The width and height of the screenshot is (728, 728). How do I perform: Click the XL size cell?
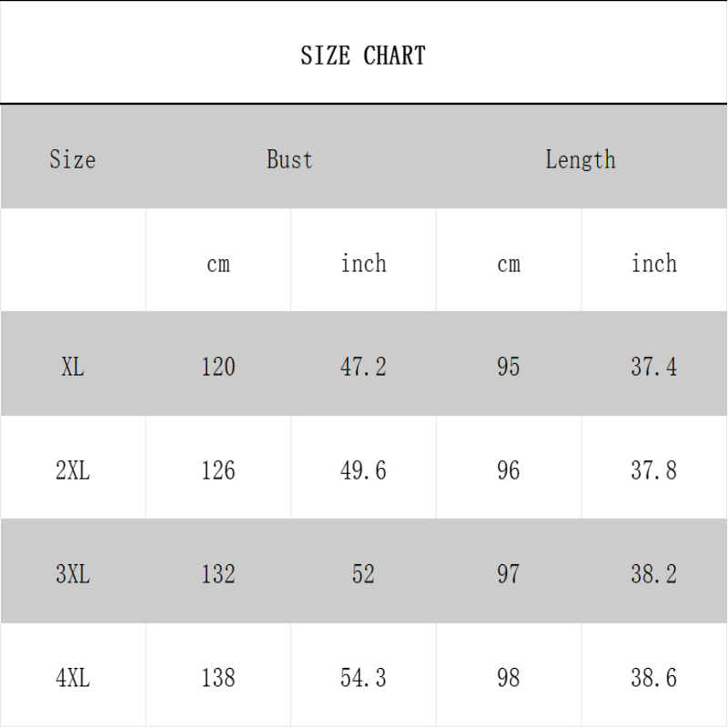pos(73,367)
